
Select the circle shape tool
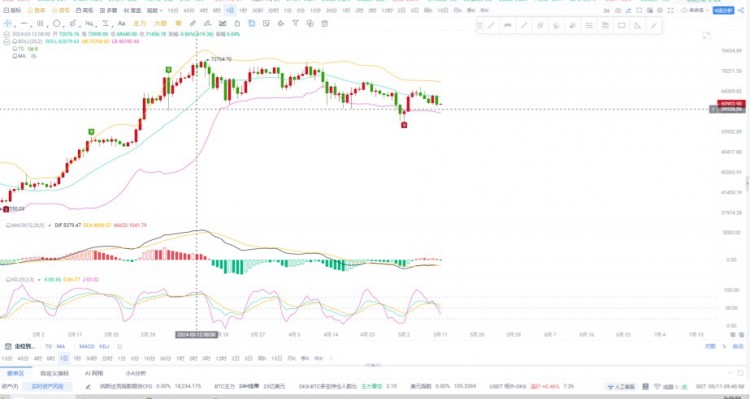coord(56,23)
